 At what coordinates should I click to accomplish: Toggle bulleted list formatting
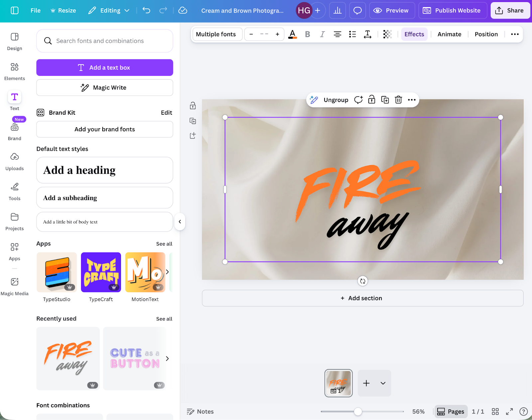pos(352,34)
